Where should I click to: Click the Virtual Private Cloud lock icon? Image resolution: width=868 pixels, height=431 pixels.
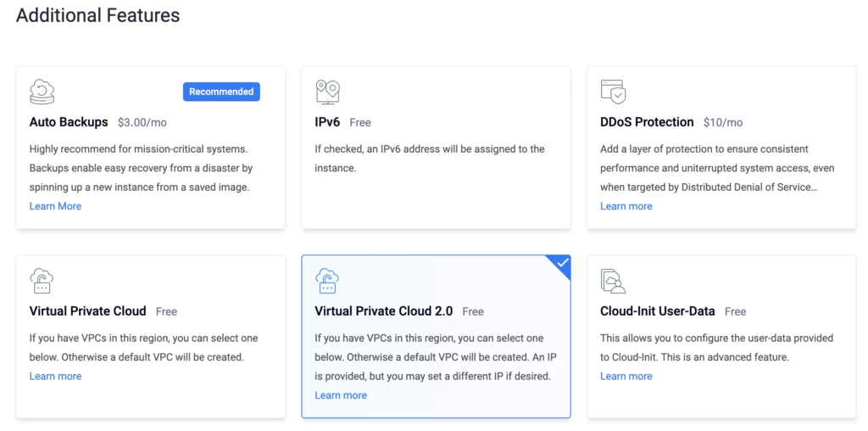(42, 280)
